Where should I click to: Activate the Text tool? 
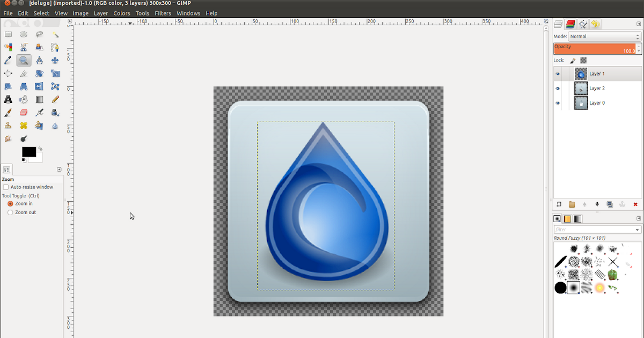[8, 99]
